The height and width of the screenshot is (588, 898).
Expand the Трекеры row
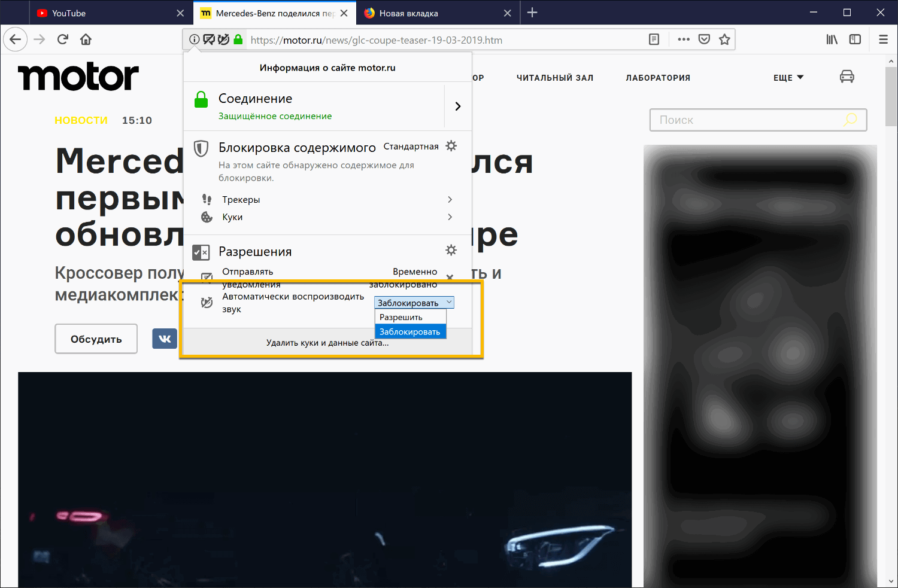click(327, 199)
